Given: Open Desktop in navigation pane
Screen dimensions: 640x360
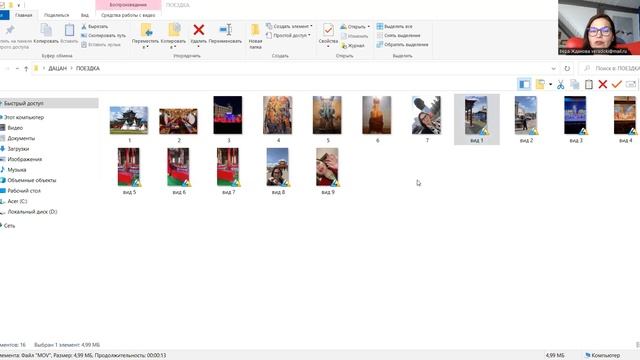Looking at the screenshot, I should click(x=24, y=191).
